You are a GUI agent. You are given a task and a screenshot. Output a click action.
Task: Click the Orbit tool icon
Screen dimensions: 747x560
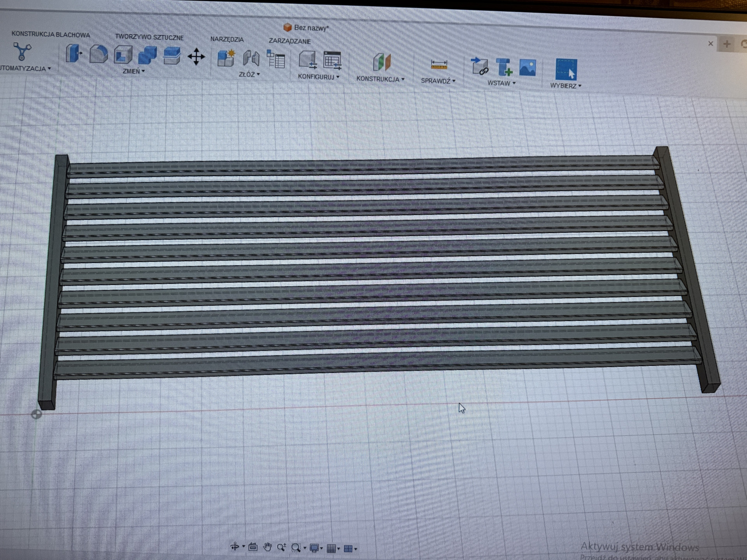tap(235, 546)
